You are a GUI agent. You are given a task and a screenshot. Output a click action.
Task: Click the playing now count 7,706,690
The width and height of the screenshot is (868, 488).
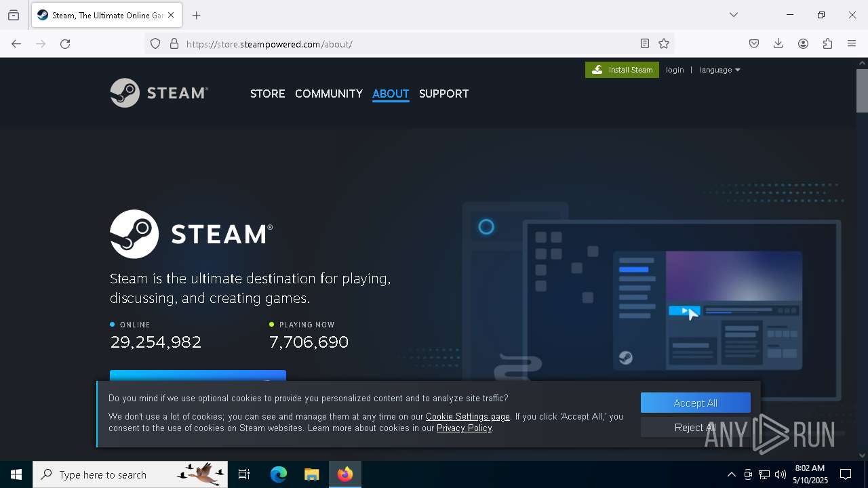[x=309, y=342]
